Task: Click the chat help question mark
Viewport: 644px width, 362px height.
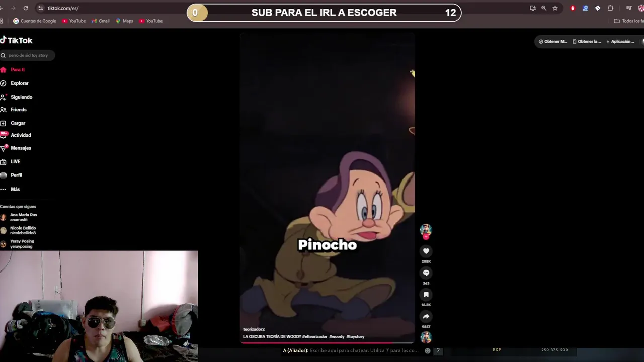Action: [x=438, y=351]
